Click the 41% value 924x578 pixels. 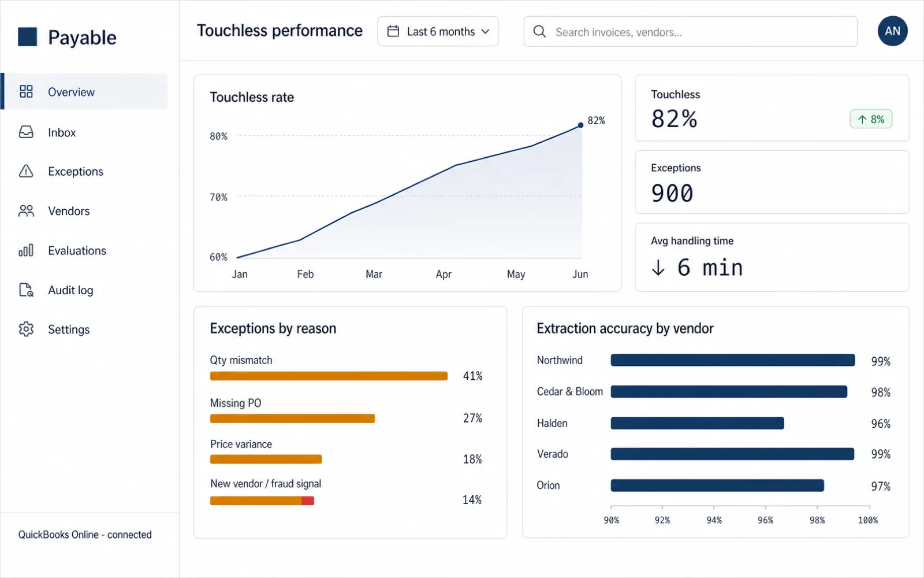[x=472, y=376]
